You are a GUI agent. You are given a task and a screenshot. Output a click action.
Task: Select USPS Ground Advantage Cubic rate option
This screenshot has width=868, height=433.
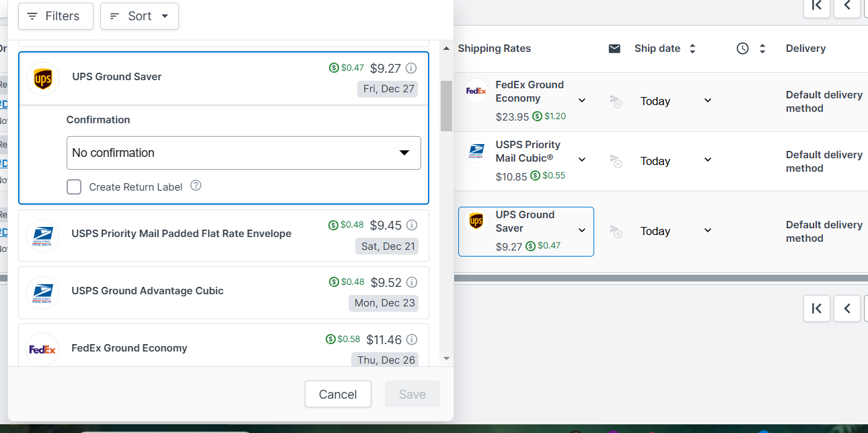(223, 292)
